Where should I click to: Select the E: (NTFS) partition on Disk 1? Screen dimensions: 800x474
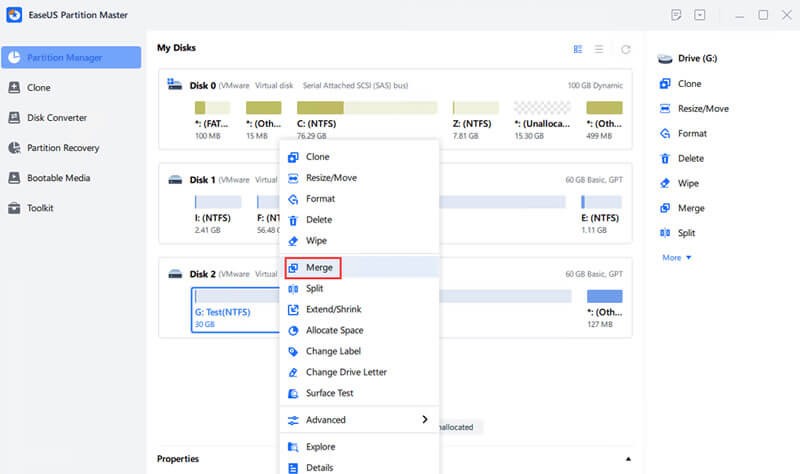pos(601,215)
